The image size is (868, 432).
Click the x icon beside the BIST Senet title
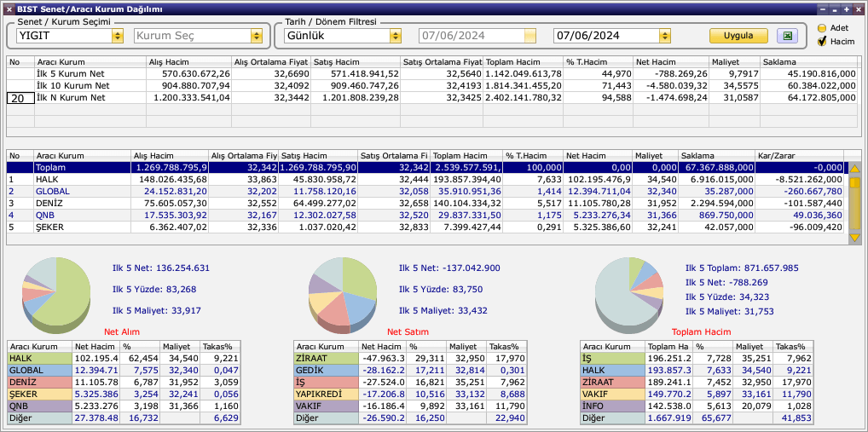click(9, 10)
